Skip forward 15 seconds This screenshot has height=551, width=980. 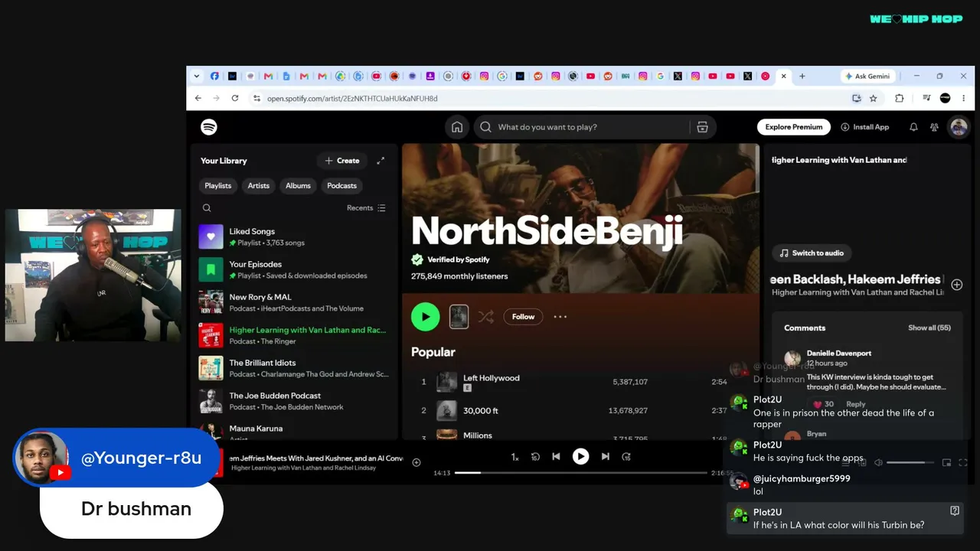626,457
